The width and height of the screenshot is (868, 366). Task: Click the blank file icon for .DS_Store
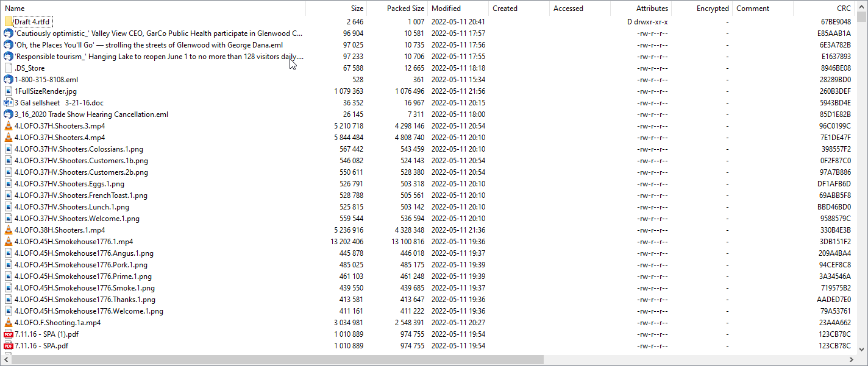[x=9, y=68]
